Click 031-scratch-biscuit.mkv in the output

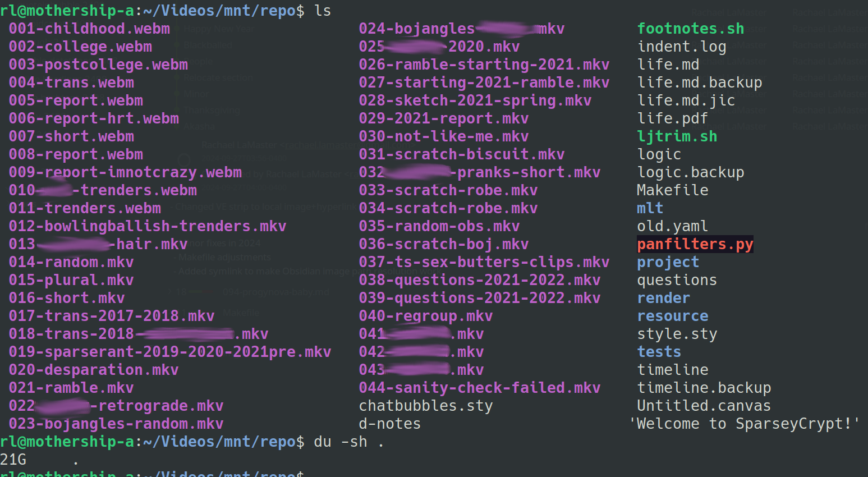(x=461, y=154)
